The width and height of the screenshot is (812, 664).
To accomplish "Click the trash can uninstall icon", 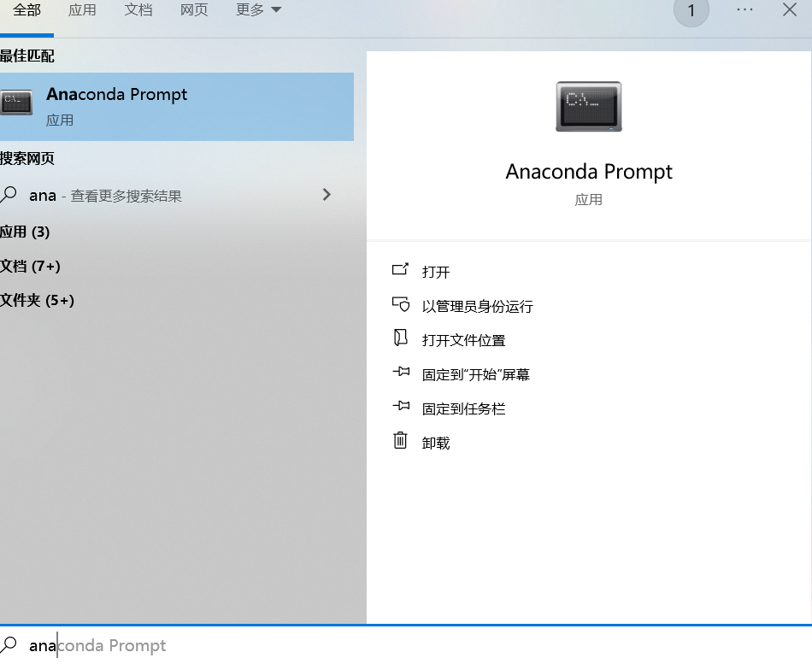I will pyautogui.click(x=400, y=440).
